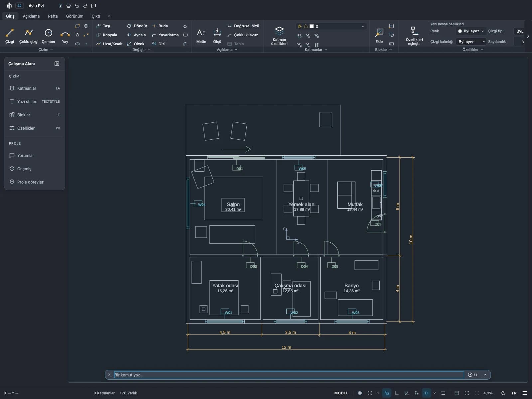Open Katman özellikleri layer properties
The width and height of the screenshot is (532, 399).
click(x=279, y=36)
